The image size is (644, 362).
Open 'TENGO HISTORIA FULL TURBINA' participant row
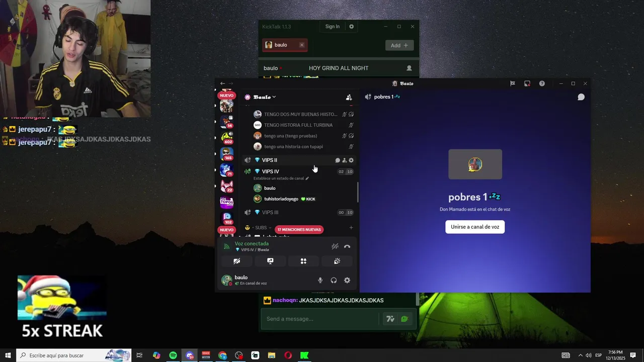click(303, 125)
